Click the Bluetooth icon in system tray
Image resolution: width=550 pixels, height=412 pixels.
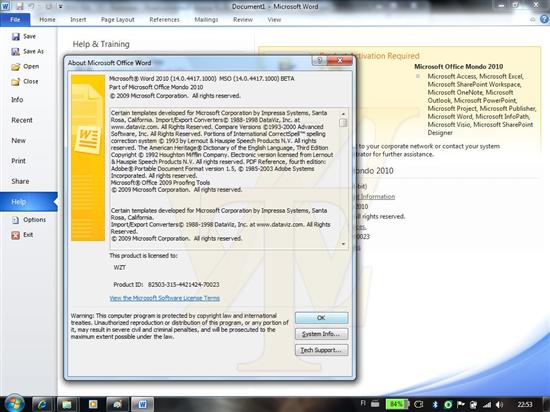(435, 405)
